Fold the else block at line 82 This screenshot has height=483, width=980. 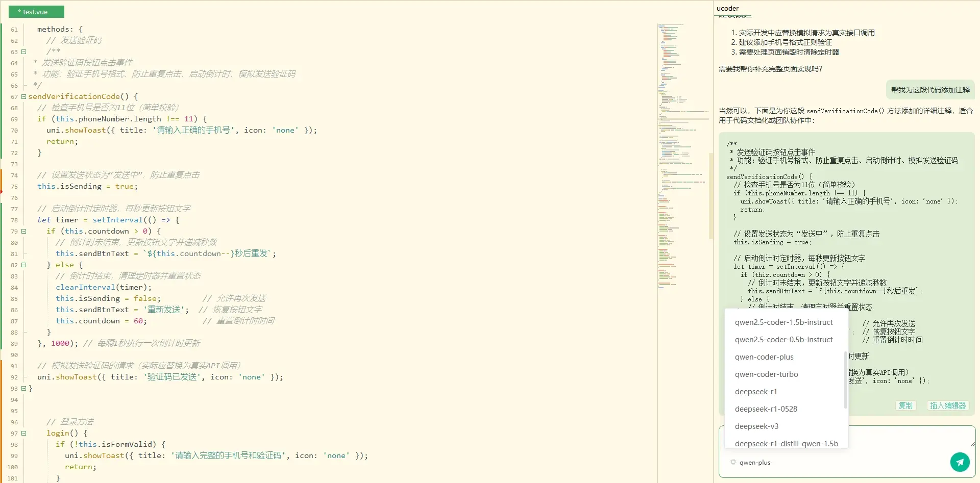[23, 265]
